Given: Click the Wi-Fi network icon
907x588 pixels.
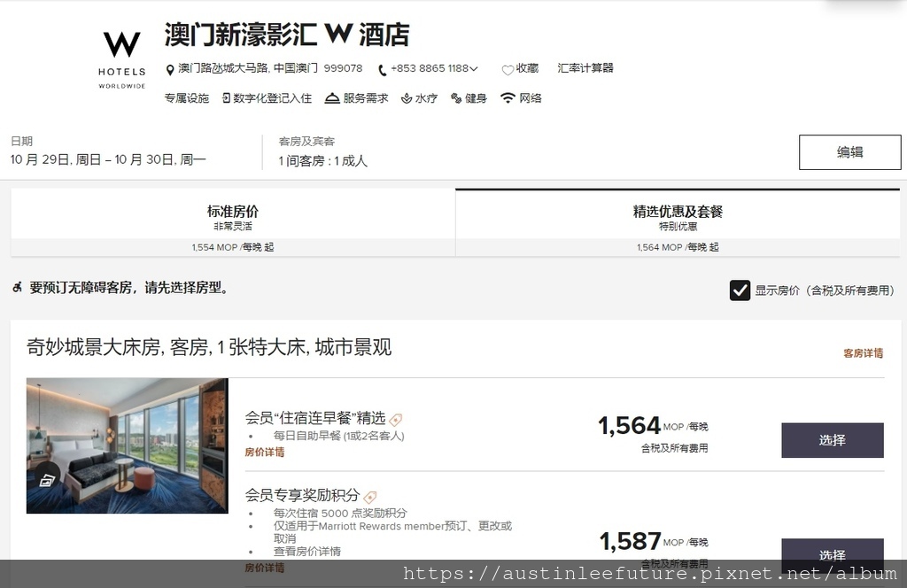Looking at the screenshot, I should [508, 97].
